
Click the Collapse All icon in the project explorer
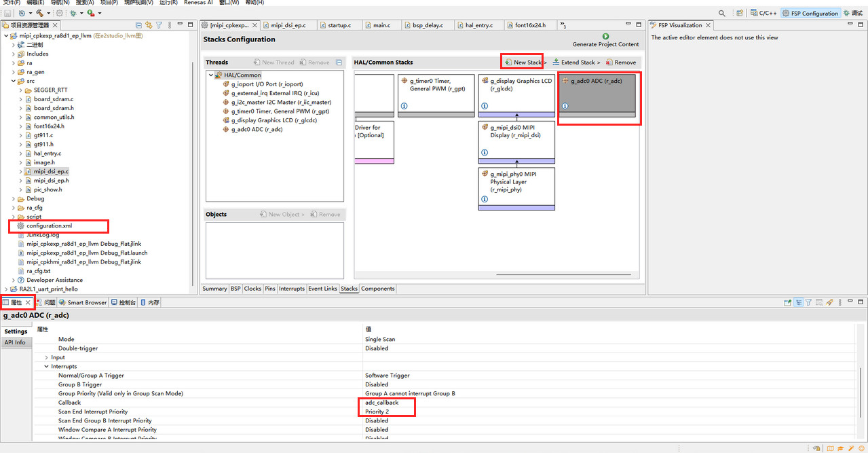(139, 25)
